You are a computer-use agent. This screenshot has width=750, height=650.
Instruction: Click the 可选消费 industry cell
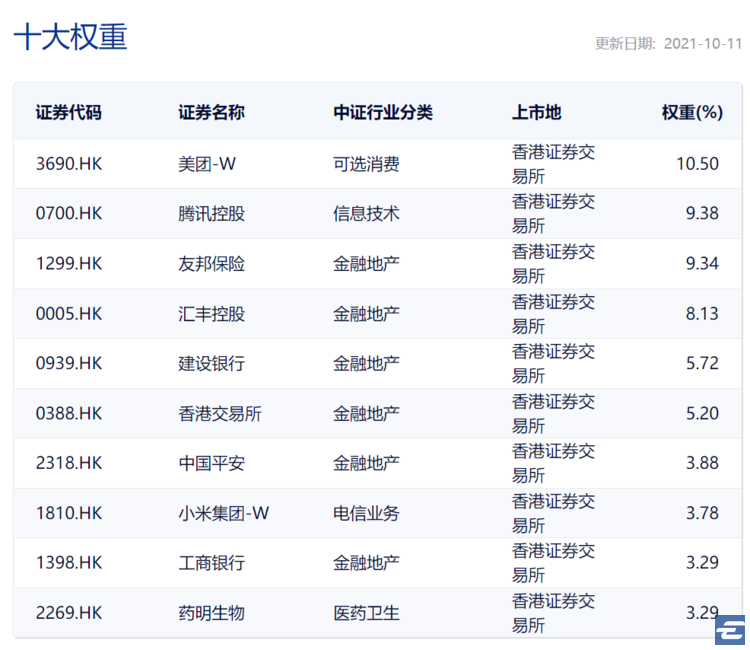pyautogui.click(x=366, y=164)
